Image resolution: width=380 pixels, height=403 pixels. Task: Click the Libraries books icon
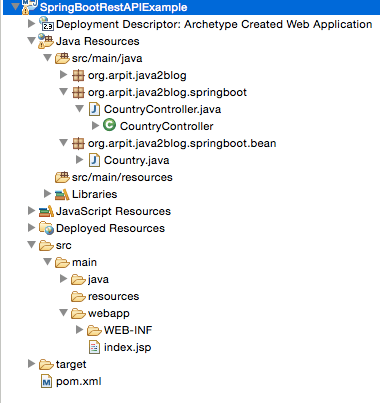tap(62, 194)
